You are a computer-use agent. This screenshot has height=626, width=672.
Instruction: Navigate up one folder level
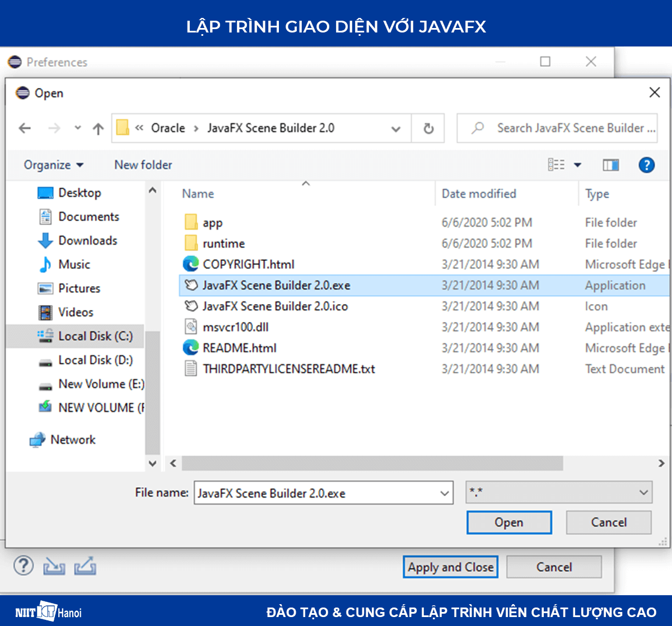click(x=98, y=128)
